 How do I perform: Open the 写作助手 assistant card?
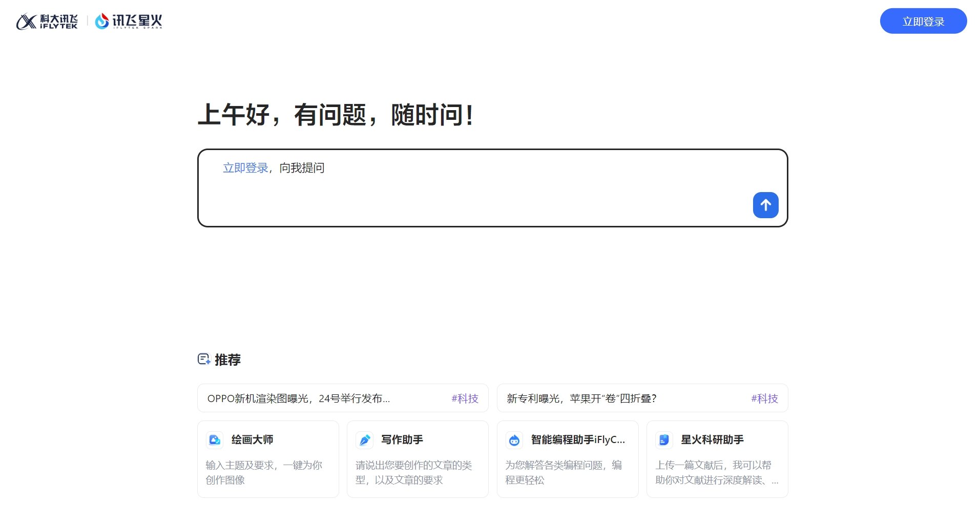tap(418, 458)
